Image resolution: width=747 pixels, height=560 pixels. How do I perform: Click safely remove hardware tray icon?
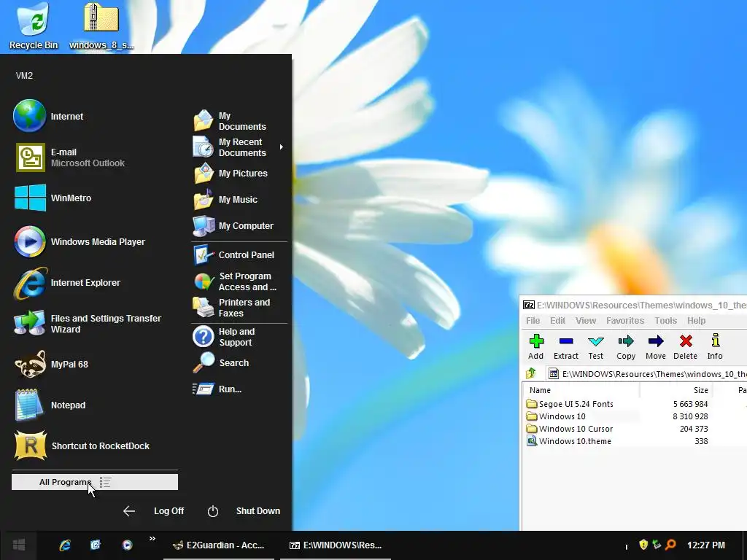click(x=657, y=545)
